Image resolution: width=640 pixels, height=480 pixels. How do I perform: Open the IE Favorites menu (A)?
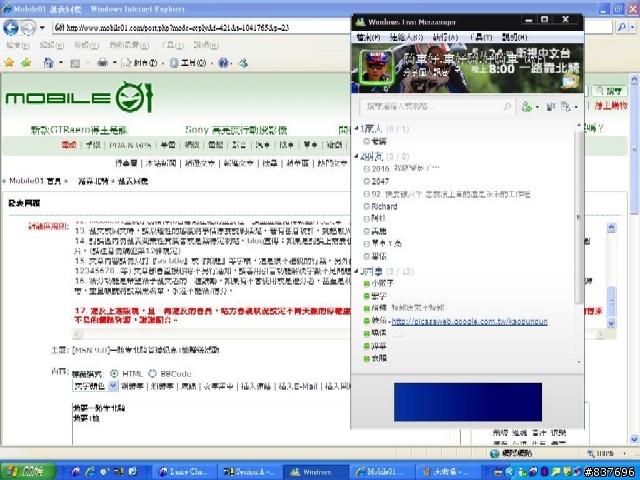coord(129,45)
